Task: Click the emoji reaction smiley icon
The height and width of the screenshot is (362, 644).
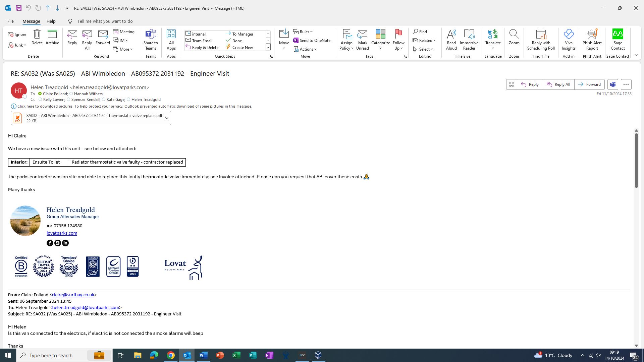Action: pos(512,84)
